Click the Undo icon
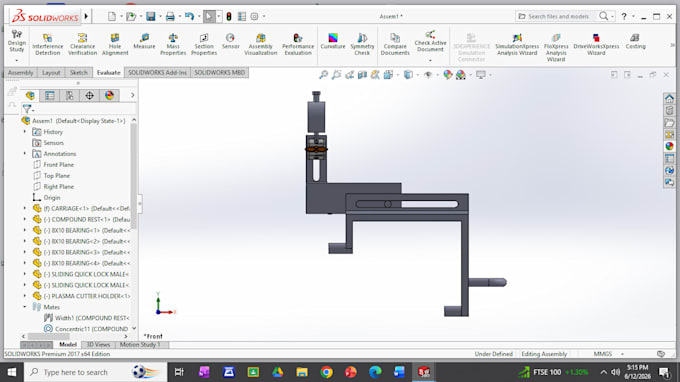Screen dimensions: 680x382 coord(190,16)
